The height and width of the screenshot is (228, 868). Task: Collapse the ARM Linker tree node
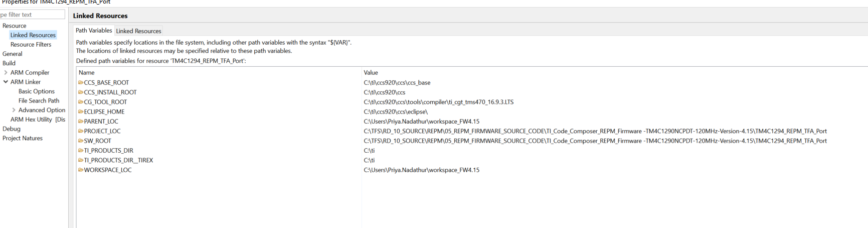[6, 82]
